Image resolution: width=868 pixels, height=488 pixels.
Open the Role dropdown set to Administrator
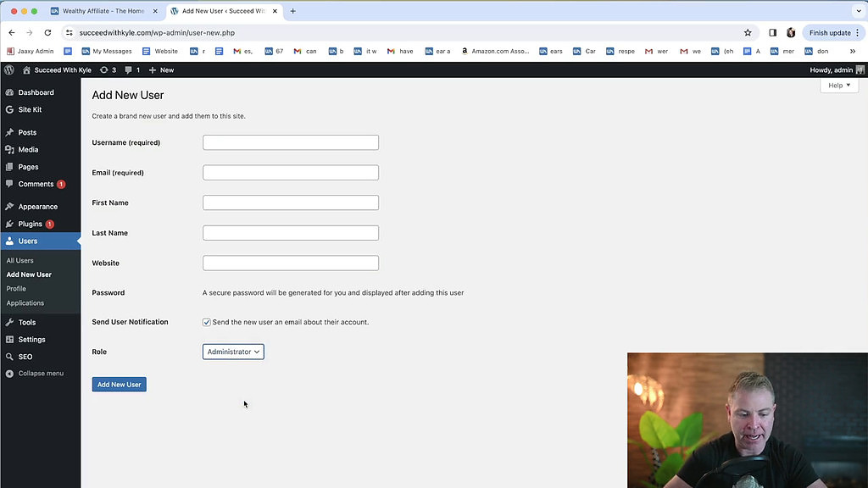pyautogui.click(x=233, y=351)
